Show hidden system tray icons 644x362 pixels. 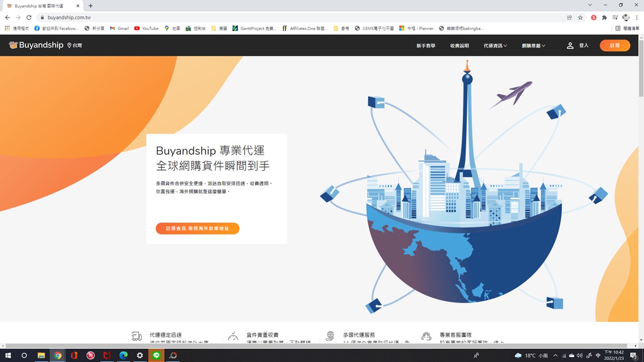(555, 356)
